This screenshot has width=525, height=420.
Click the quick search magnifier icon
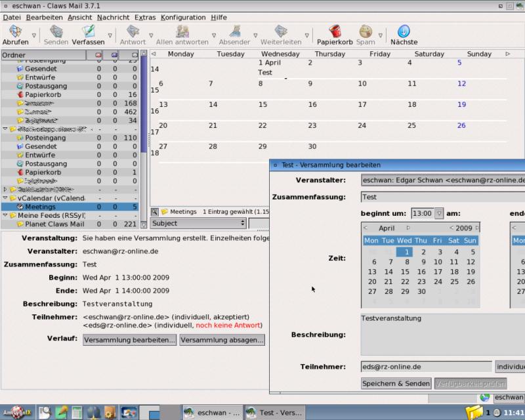[154, 212]
